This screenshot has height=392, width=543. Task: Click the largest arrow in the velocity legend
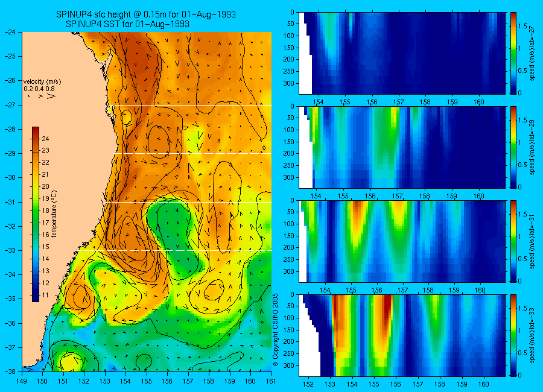pos(51,96)
